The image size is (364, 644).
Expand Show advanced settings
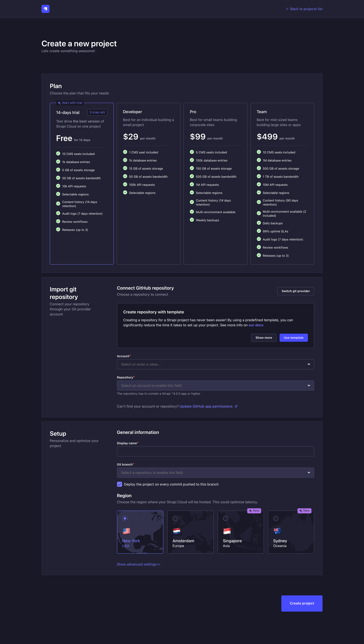click(139, 564)
